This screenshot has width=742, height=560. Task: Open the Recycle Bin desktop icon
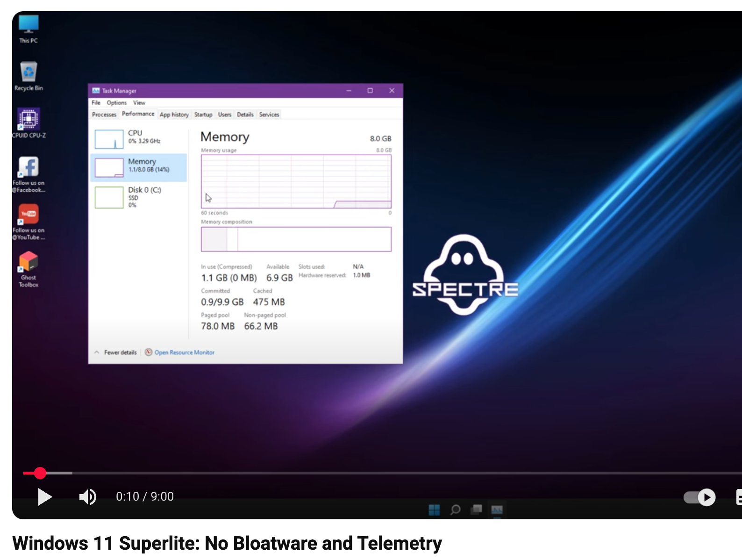pos(29,76)
